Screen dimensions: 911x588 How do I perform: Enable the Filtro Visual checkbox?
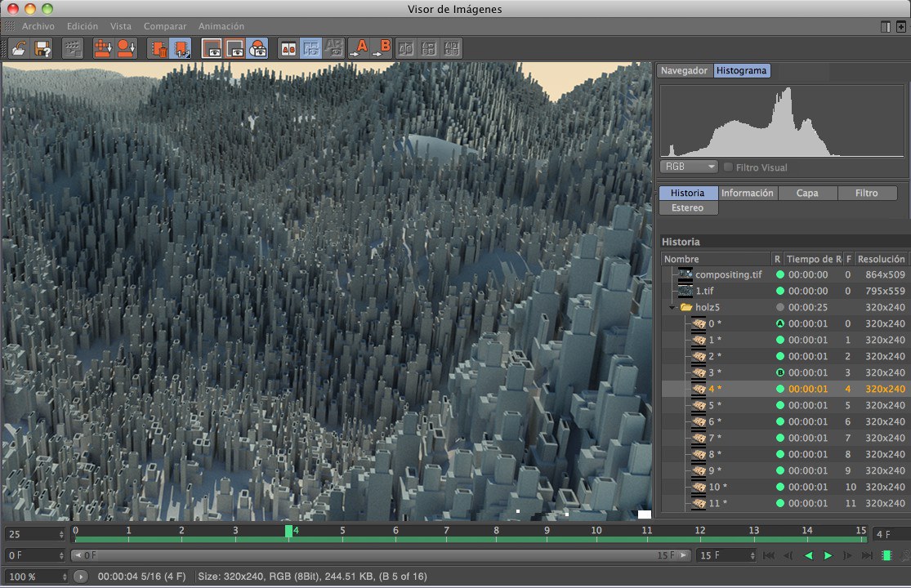[x=728, y=167]
